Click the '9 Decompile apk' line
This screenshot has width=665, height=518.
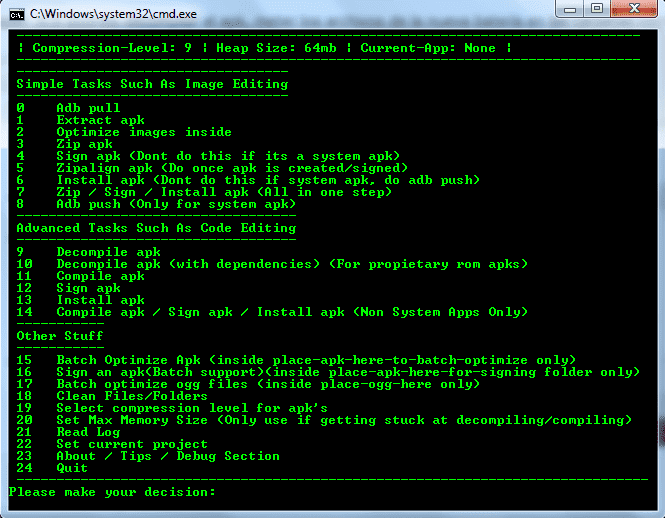[x=89, y=252]
